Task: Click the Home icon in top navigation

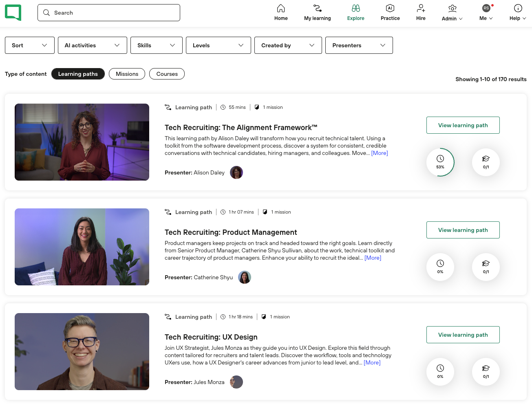Action: pos(281,9)
